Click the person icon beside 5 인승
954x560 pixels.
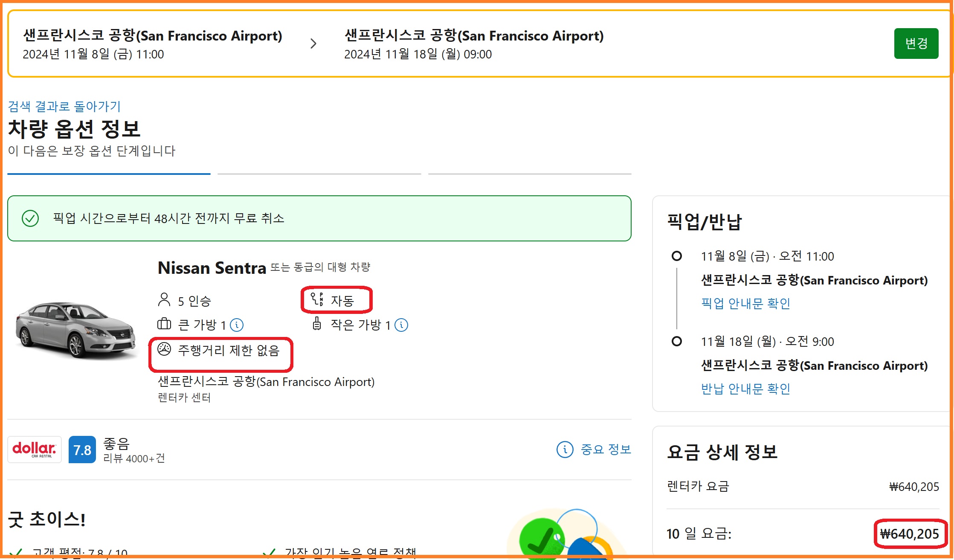164,300
